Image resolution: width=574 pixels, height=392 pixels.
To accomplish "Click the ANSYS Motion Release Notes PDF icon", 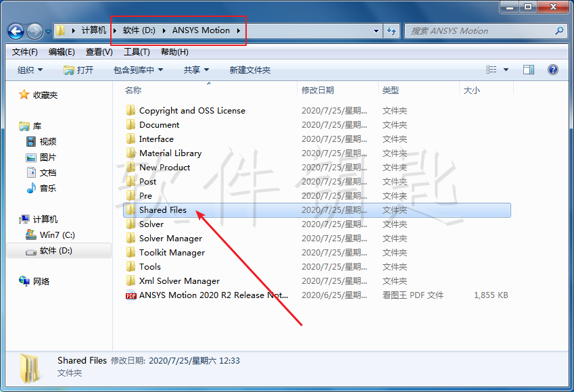I will pyautogui.click(x=130, y=295).
